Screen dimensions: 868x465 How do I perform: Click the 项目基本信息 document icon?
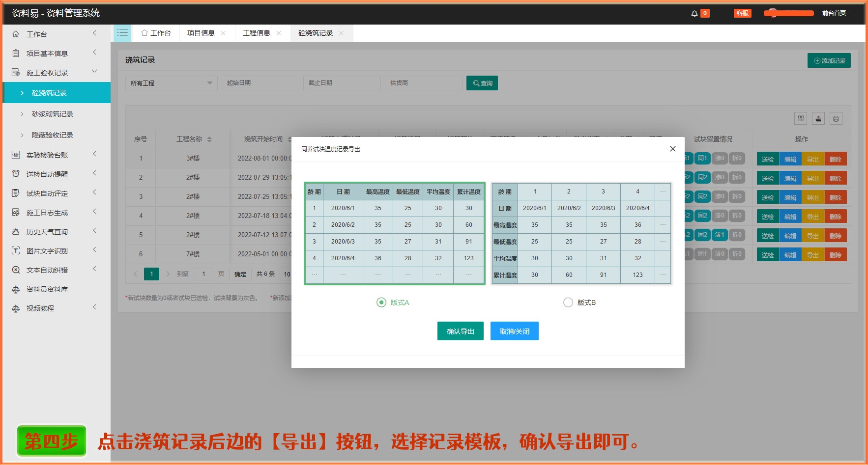16,53
